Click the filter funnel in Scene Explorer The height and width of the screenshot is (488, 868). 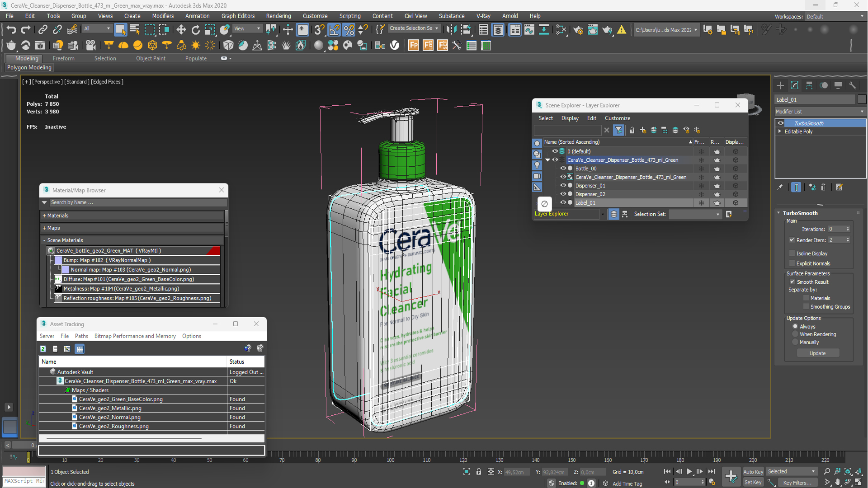pos(618,130)
